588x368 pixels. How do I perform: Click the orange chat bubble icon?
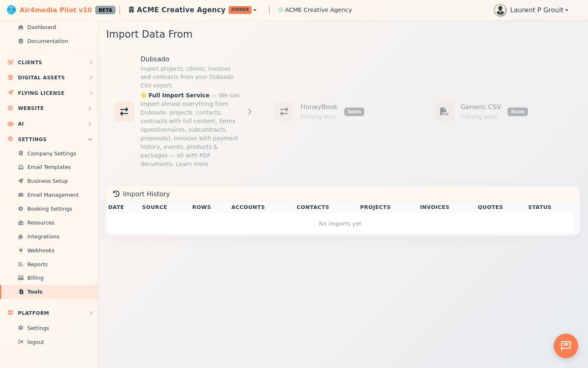pyautogui.click(x=566, y=346)
